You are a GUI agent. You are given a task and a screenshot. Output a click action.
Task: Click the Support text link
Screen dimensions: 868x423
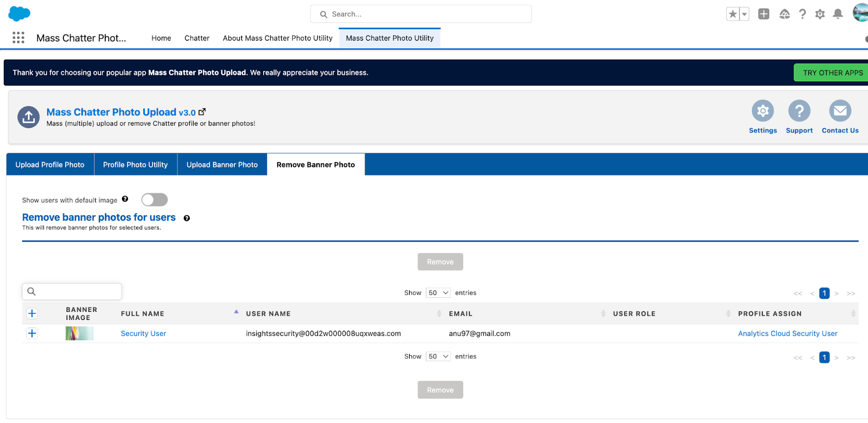799,131
